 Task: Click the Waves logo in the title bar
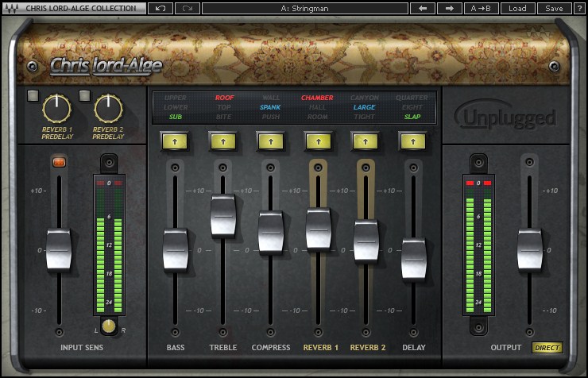coord(12,8)
